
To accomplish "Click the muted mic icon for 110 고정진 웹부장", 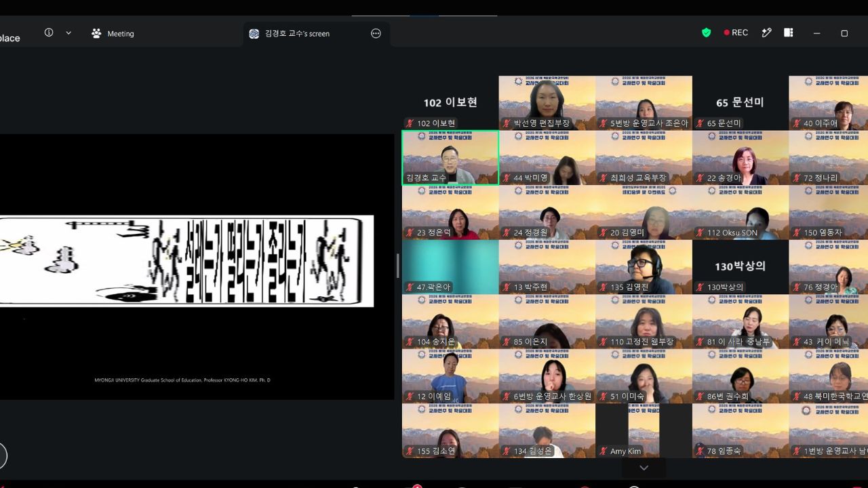I will [603, 342].
